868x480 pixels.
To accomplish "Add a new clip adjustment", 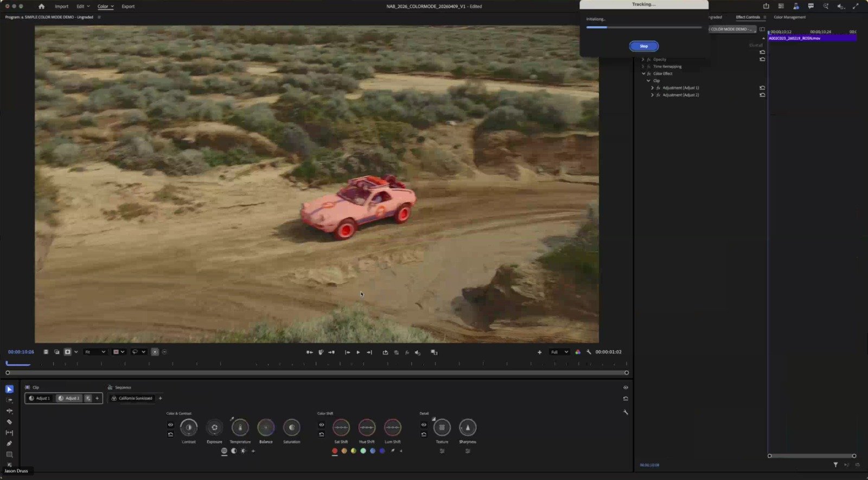I will [97, 398].
